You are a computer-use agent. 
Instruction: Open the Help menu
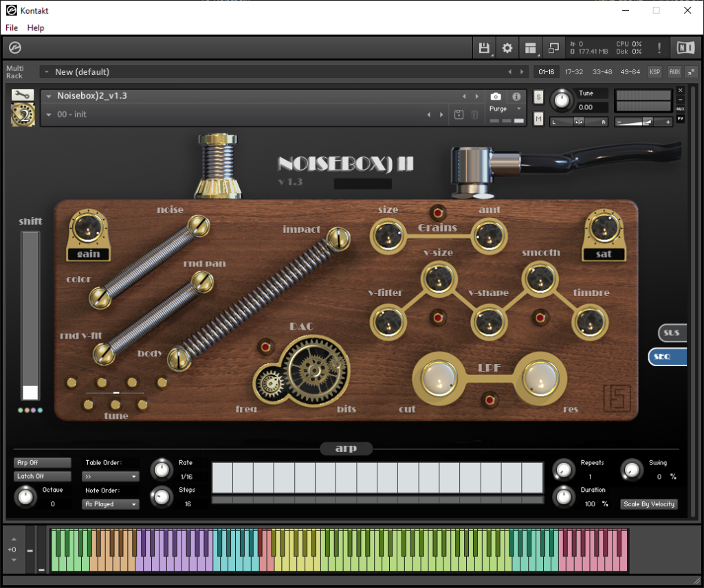coord(36,27)
